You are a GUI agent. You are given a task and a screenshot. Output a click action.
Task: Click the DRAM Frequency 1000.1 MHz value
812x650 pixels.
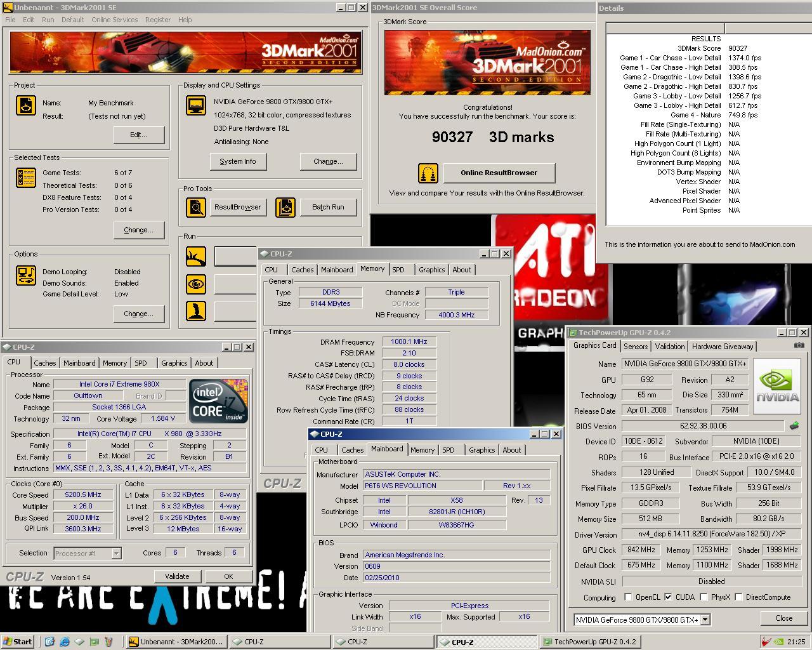pos(409,342)
